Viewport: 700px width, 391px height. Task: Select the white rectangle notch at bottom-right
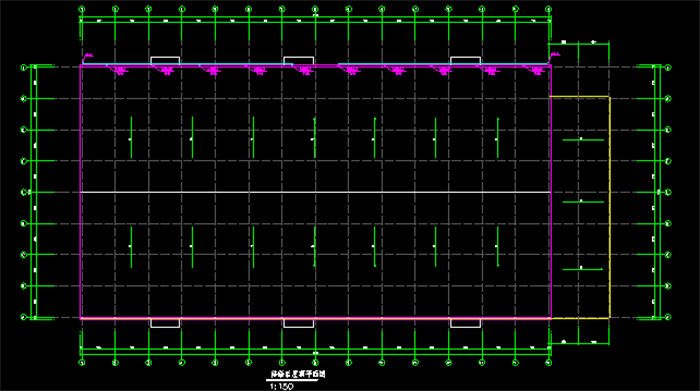[x=465, y=323]
